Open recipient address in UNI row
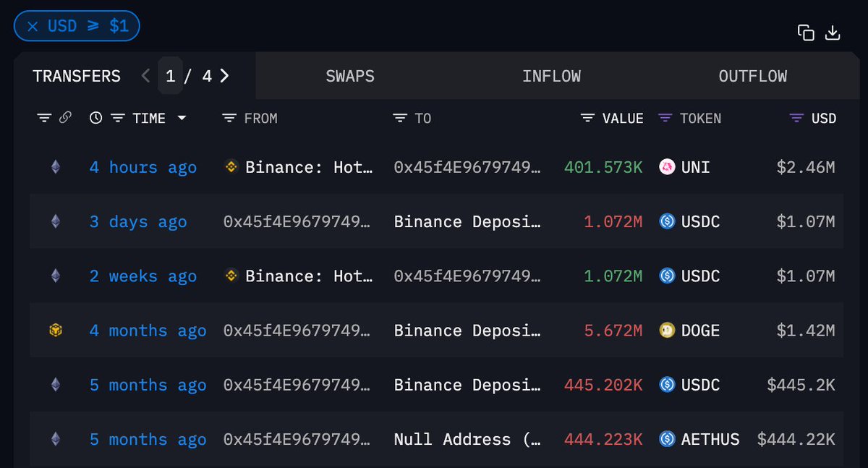 click(467, 168)
